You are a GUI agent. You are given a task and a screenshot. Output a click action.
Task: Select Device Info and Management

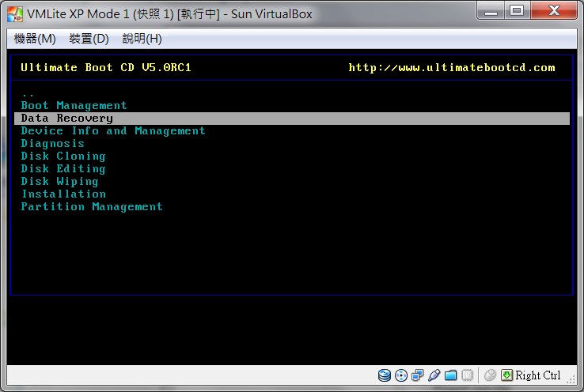(x=113, y=131)
